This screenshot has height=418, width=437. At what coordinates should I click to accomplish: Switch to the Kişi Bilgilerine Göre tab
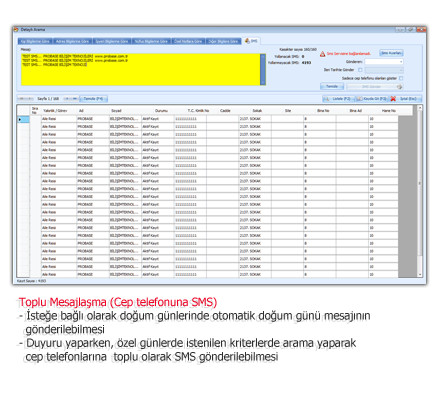point(35,41)
